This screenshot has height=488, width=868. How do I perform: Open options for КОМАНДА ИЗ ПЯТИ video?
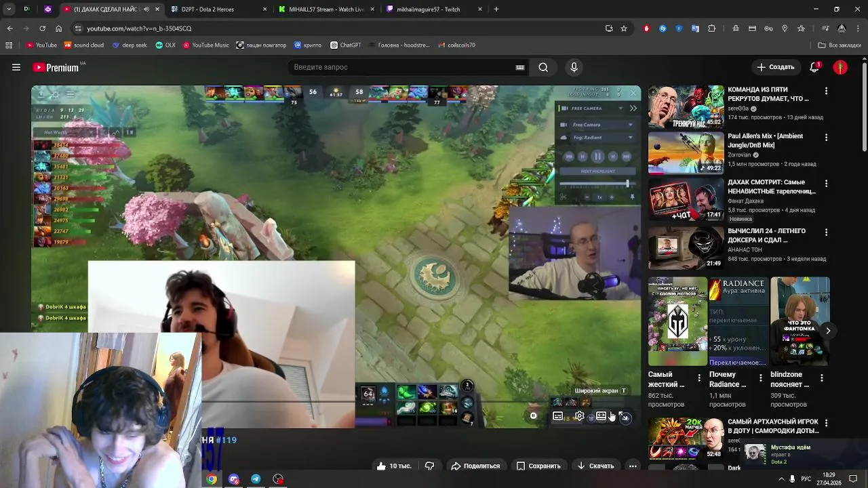coord(826,91)
